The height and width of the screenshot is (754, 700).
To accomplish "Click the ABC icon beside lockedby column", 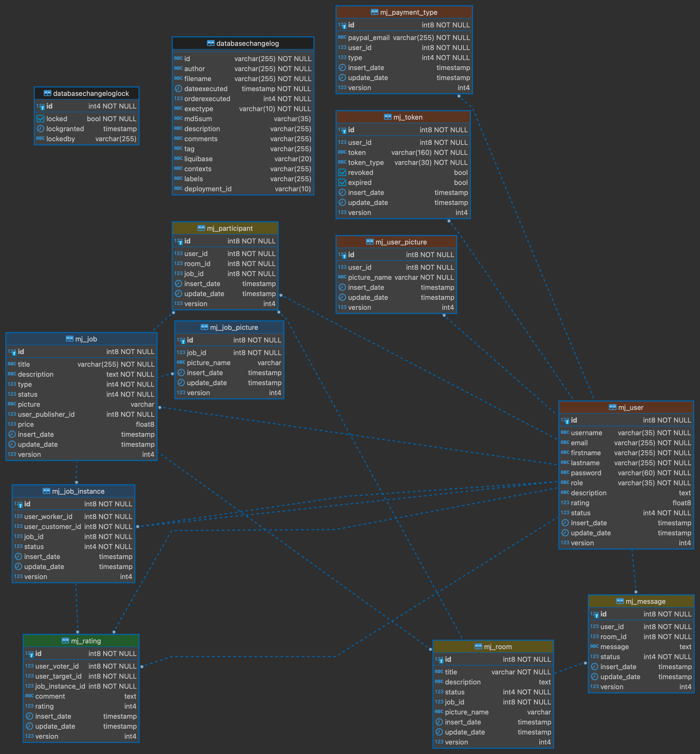I will tap(41, 139).
